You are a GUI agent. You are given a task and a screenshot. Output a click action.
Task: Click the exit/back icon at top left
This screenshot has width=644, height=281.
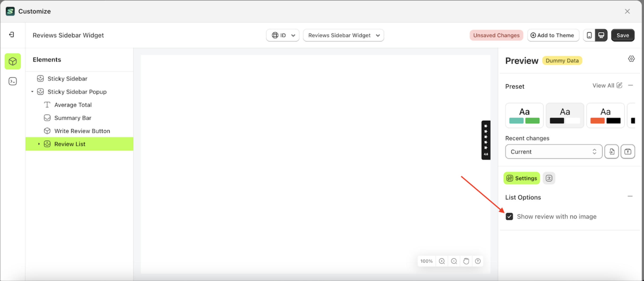point(11,35)
